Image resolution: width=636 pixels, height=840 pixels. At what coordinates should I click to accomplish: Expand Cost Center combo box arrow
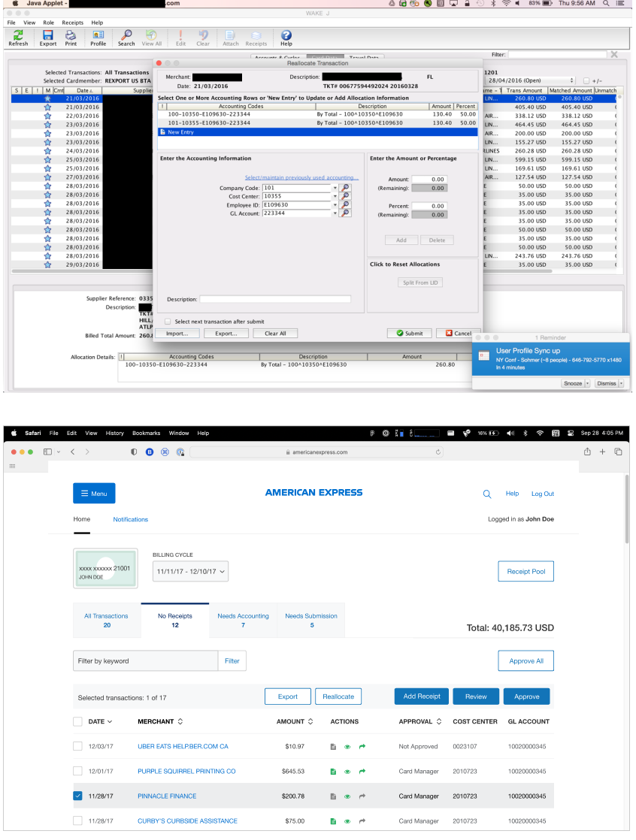[335, 197]
